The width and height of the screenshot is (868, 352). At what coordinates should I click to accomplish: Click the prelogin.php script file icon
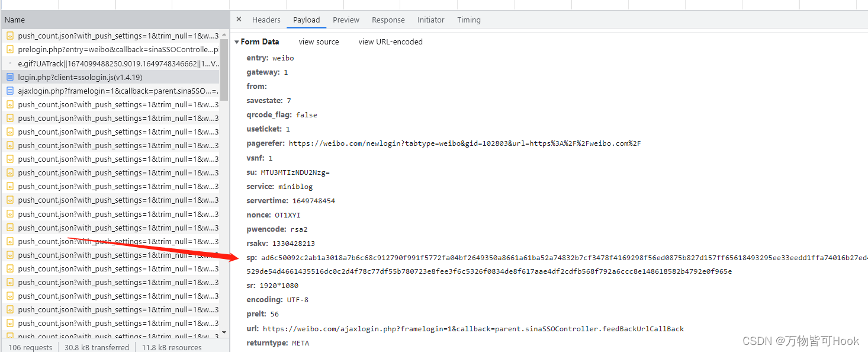(10, 50)
